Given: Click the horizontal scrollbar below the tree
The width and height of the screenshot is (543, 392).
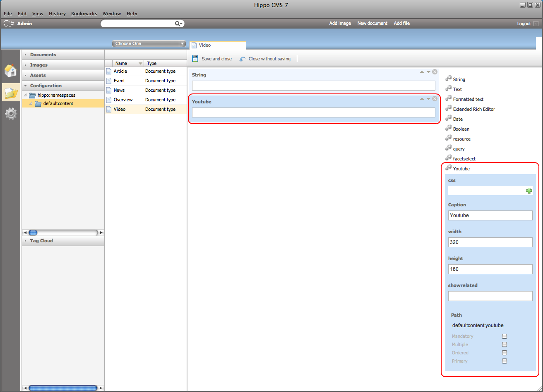Looking at the screenshot, I should (x=63, y=232).
